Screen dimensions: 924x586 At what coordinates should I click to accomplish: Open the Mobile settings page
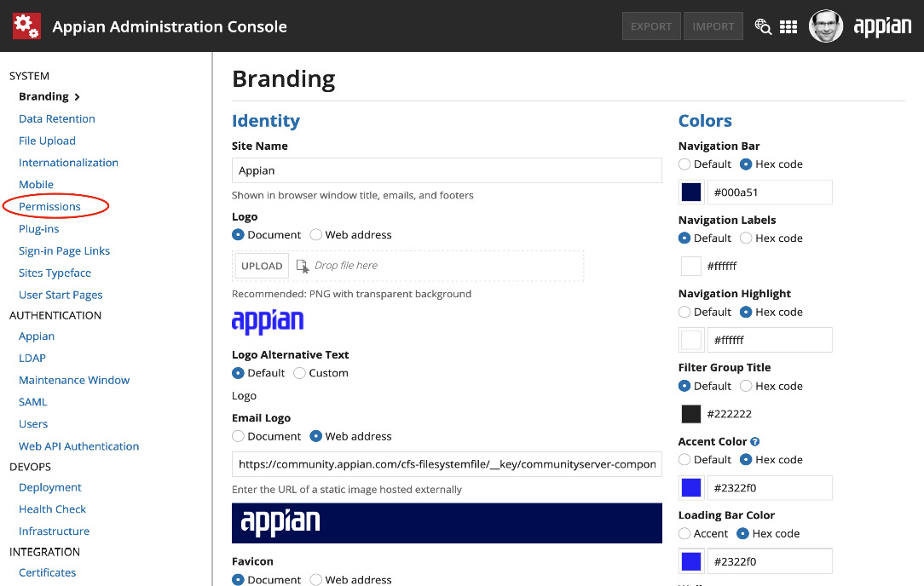pos(36,184)
